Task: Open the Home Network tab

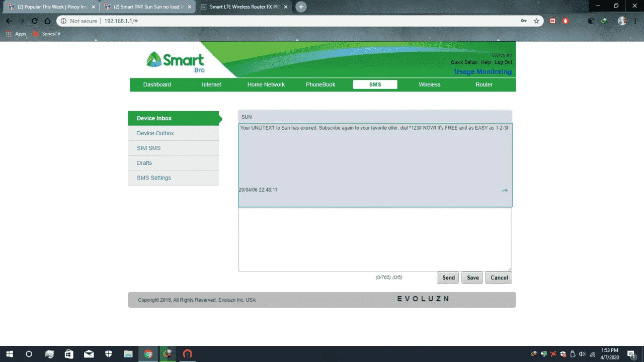Action: (266, 84)
